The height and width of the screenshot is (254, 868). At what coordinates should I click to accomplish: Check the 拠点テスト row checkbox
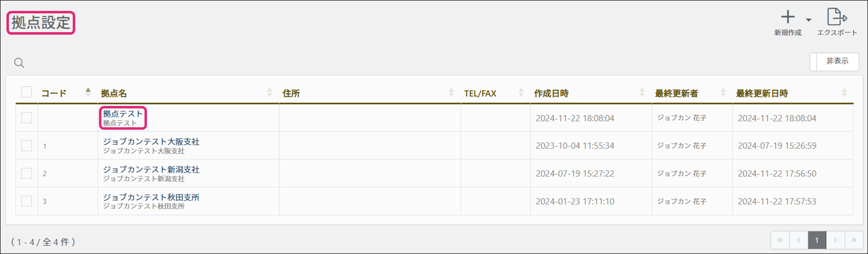[27, 118]
